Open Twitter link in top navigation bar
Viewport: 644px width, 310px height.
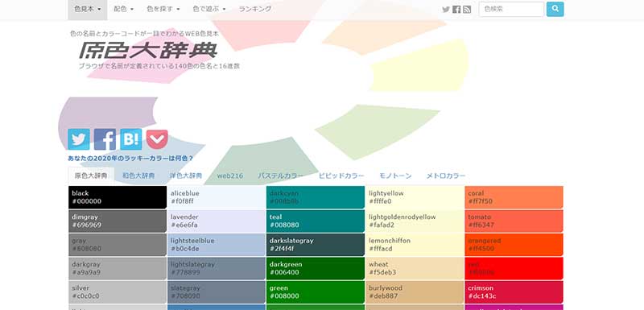pos(446,10)
